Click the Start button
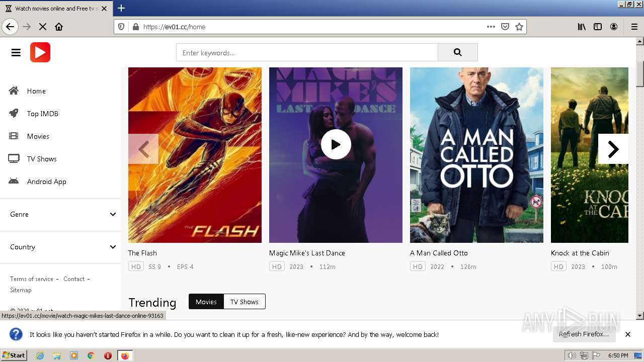 14,355
